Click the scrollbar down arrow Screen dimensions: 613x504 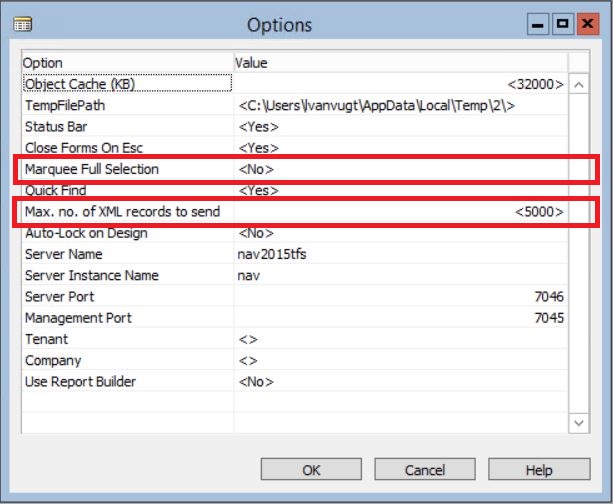coord(579,423)
